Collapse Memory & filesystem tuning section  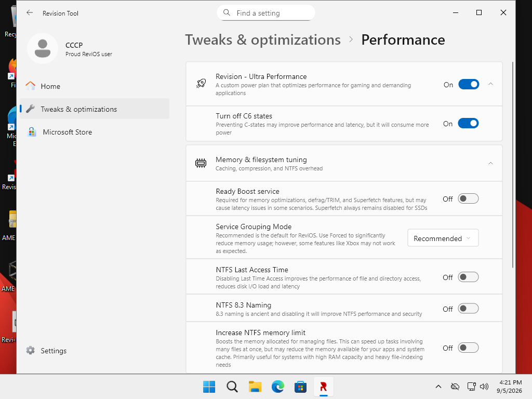tap(490, 163)
